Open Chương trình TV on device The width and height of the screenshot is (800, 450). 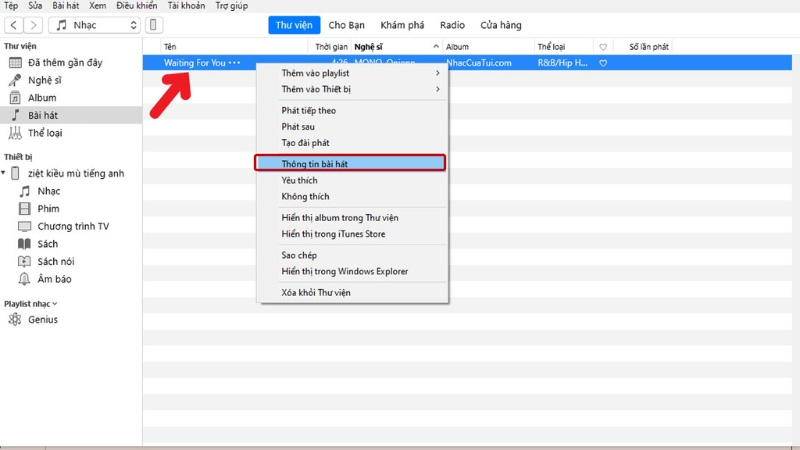[x=73, y=227]
